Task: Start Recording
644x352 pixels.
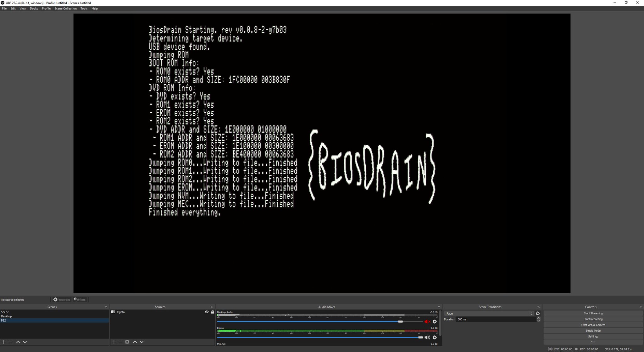Action: pyautogui.click(x=593, y=319)
